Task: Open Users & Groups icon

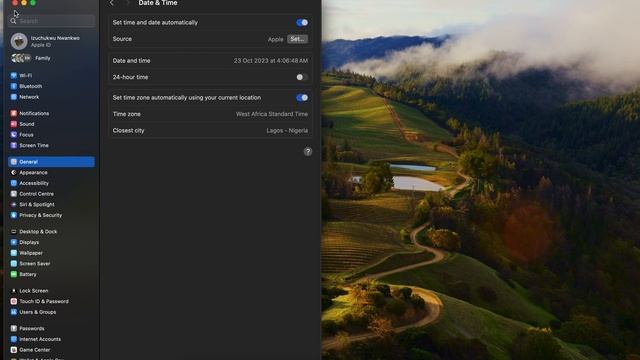Action: click(13, 312)
